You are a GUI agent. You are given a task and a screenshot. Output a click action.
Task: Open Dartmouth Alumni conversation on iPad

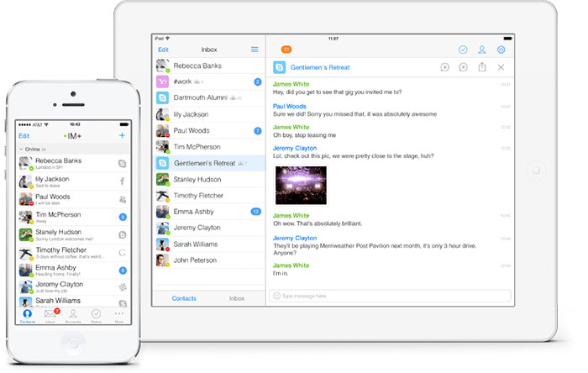click(x=209, y=98)
